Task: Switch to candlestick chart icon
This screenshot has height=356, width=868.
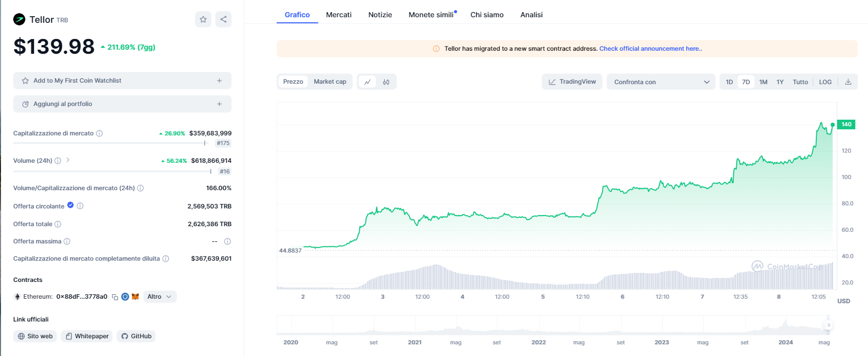Action: (x=386, y=82)
